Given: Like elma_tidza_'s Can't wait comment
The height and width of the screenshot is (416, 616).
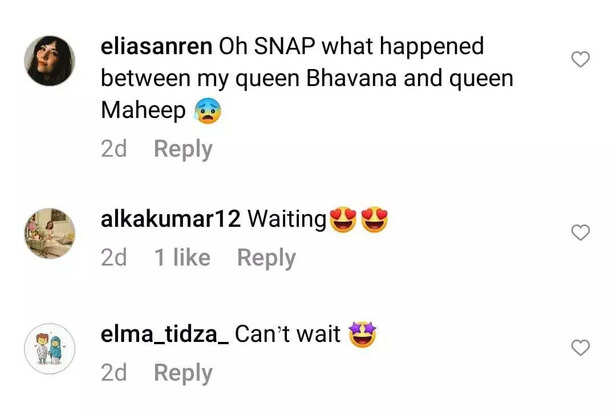Looking at the screenshot, I should coord(580,348).
